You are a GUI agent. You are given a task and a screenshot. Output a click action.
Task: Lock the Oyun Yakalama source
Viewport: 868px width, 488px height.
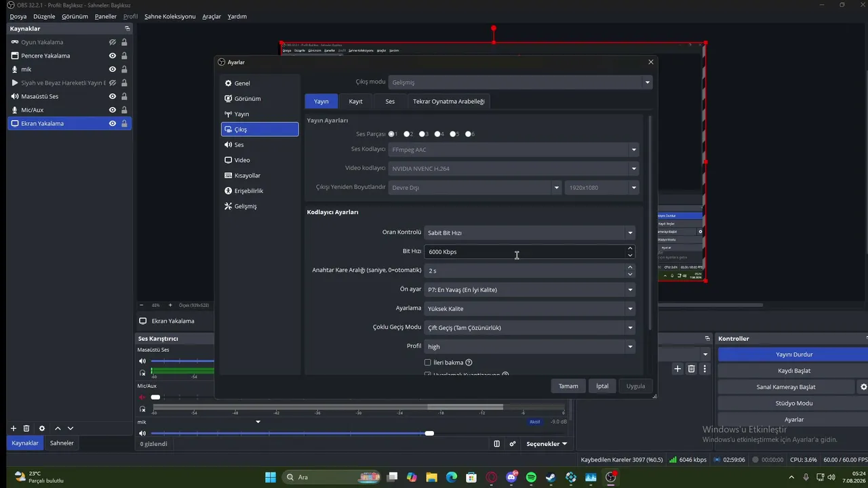coord(124,42)
